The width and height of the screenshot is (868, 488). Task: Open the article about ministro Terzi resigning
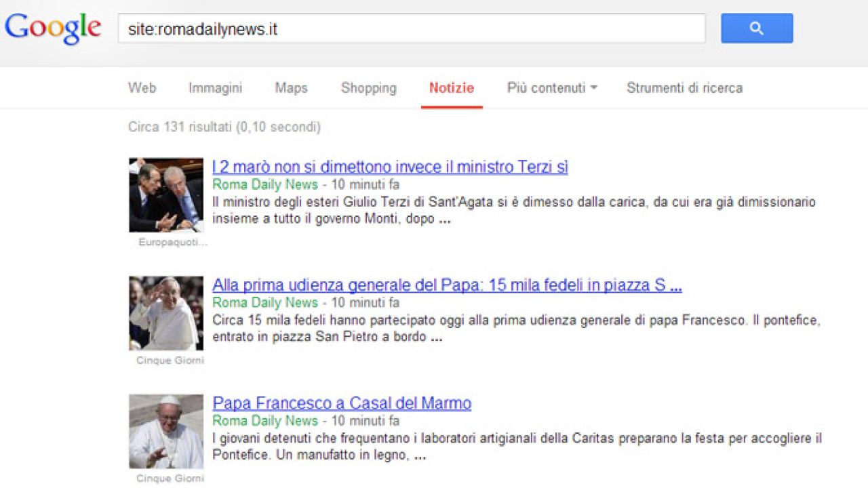(390, 167)
